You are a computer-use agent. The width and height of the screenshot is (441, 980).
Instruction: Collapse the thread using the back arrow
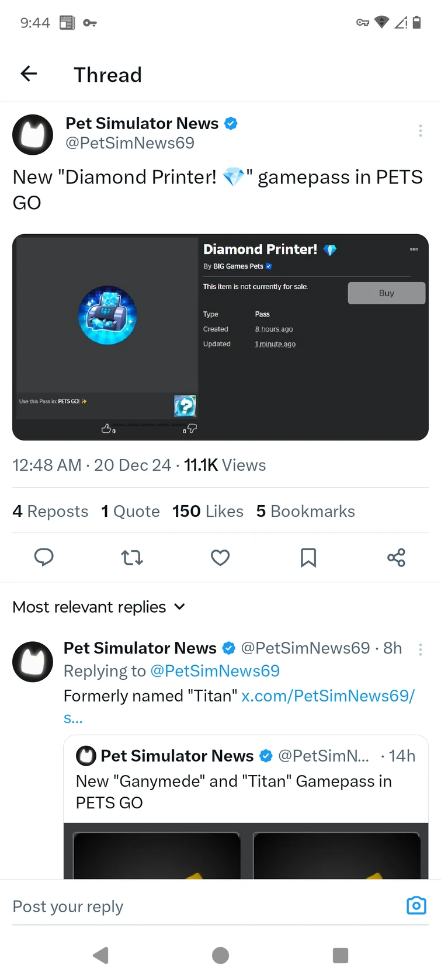coord(28,74)
